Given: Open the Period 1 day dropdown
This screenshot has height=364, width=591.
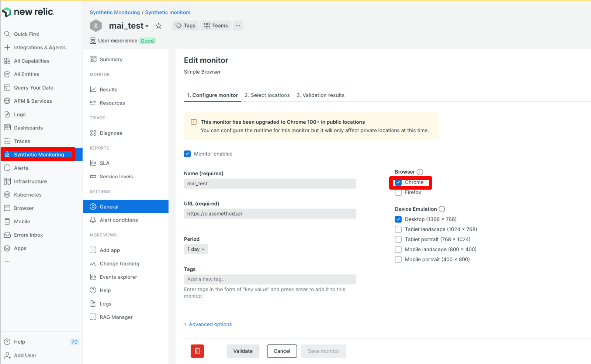Looking at the screenshot, I should tap(196, 249).
